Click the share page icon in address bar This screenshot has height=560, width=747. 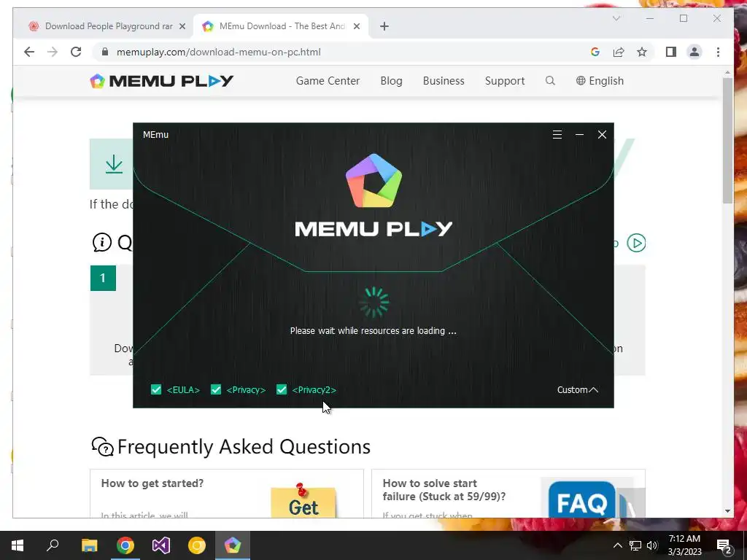click(x=619, y=52)
